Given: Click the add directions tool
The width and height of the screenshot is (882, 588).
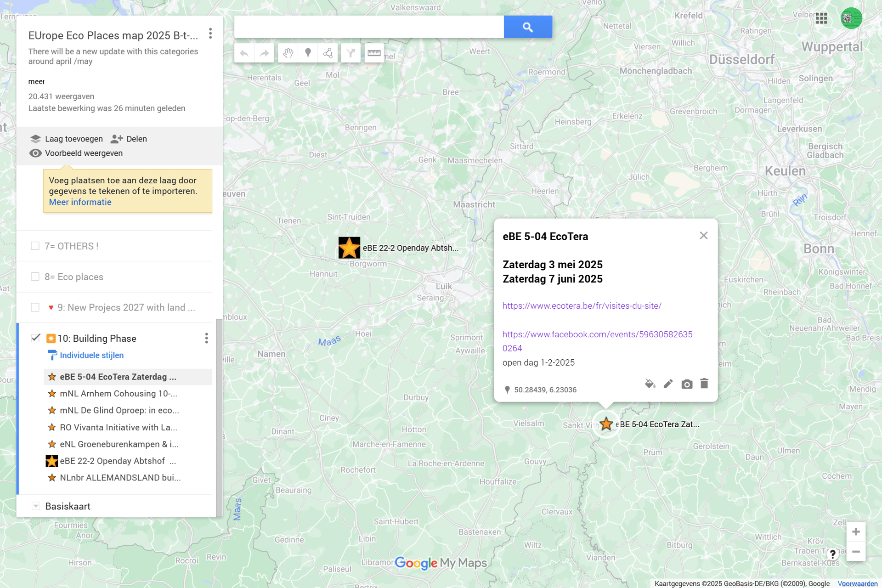Looking at the screenshot, I should point(351,53).
